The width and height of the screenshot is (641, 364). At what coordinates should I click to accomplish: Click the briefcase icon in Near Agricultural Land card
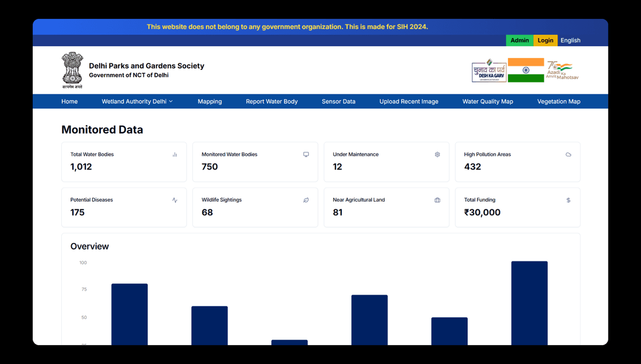pyautogui.click(x=437, y=200)
